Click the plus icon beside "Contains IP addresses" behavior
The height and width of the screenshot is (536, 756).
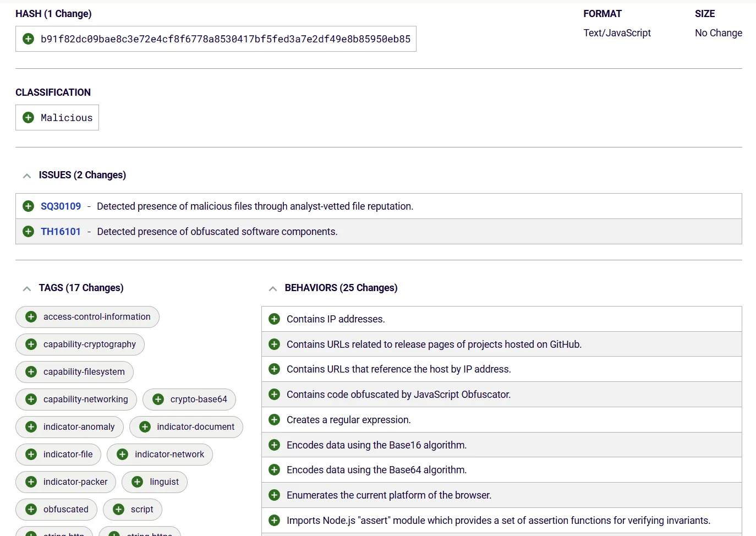point(274,319)
